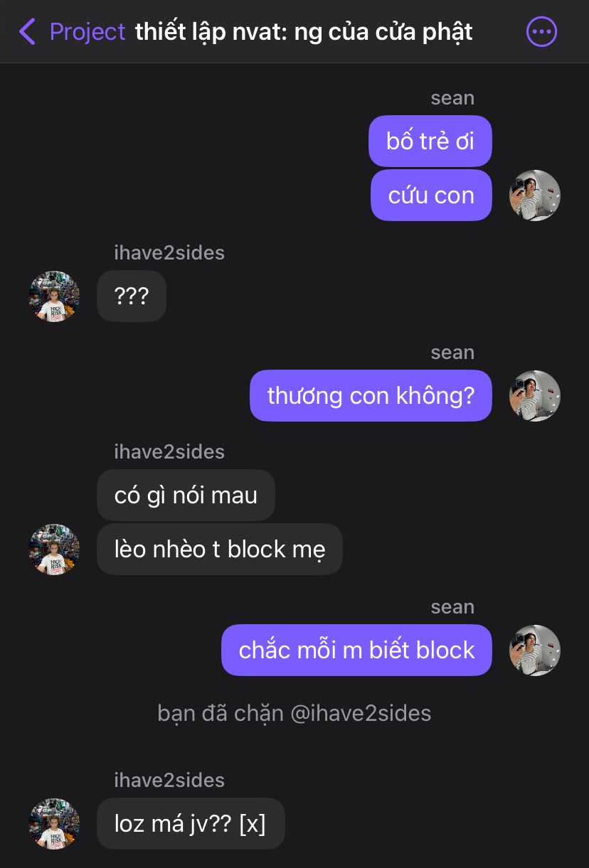Select the "thương con không?" message bubble
This screenshot has width=589, height=868.
371,395
